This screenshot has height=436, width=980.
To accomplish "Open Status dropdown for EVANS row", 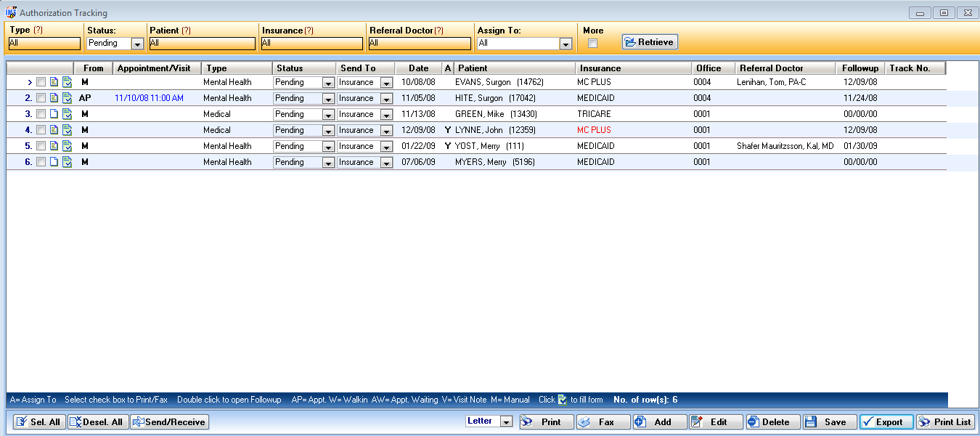I will [328, 83].
